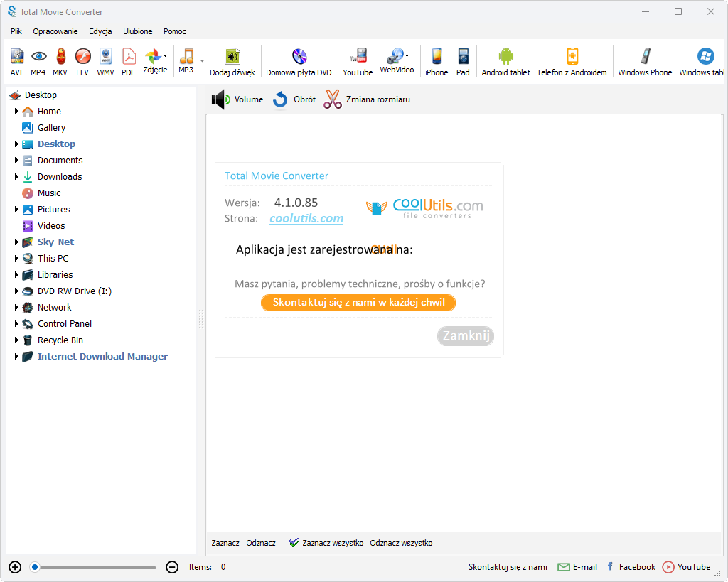Open the coolutils.com website link
The width and height of the screenshot is (728, 582).
coord(306,219)
